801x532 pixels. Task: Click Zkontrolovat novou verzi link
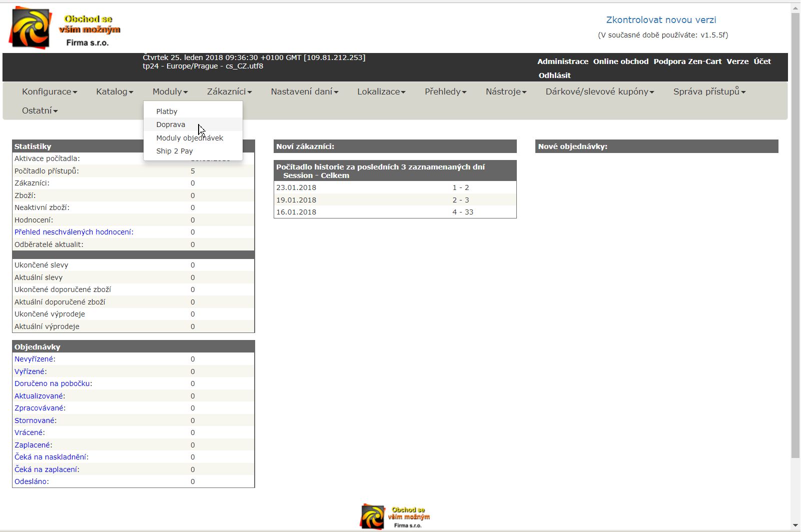661,20
